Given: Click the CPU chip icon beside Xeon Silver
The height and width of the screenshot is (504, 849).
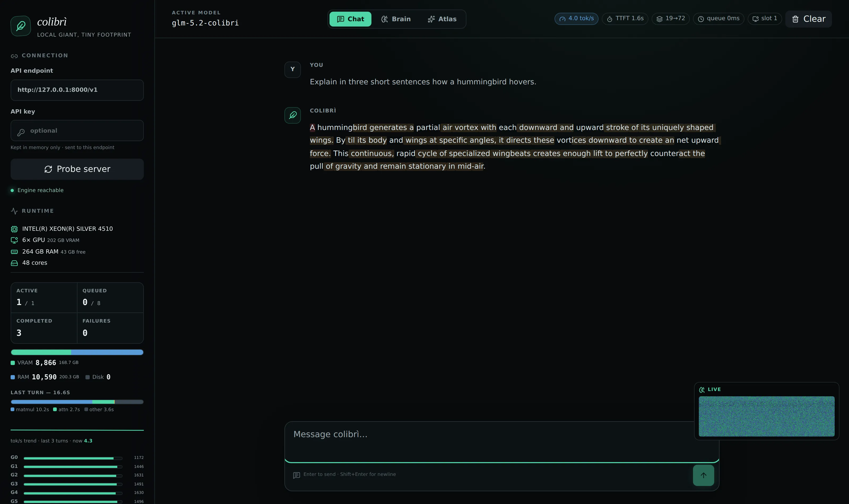Looking at the screenshot, I should point(14,229).
